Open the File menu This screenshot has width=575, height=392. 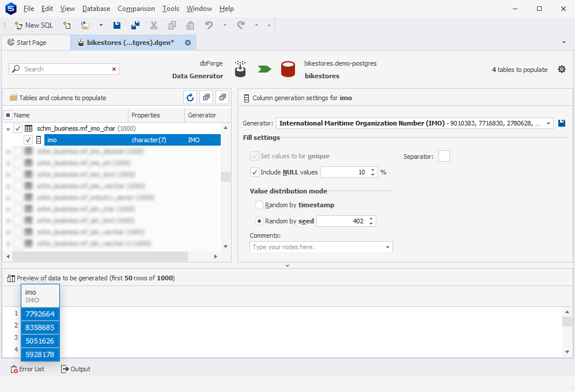pos(29,9)
